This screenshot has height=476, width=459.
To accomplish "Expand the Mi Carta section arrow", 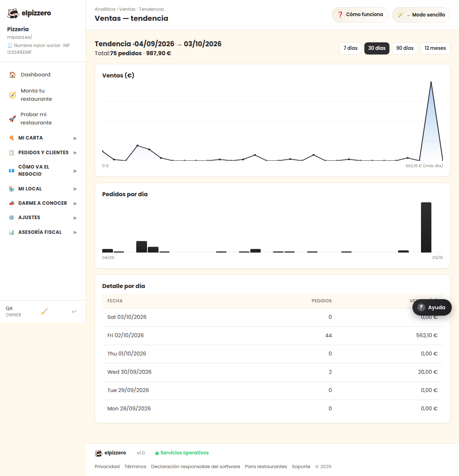I will pyautogui.click(x=75, y=138).
